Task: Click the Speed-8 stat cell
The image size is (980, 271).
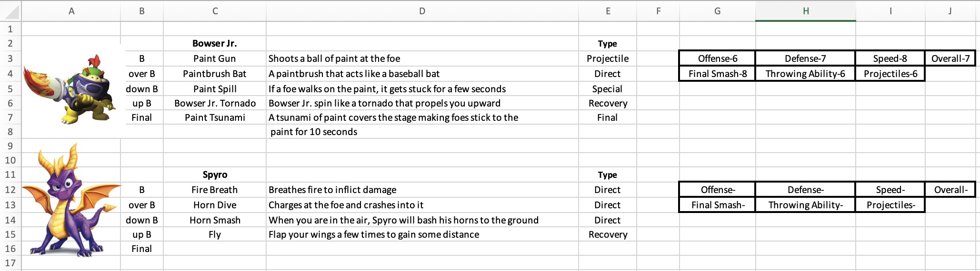Action: 890,58
